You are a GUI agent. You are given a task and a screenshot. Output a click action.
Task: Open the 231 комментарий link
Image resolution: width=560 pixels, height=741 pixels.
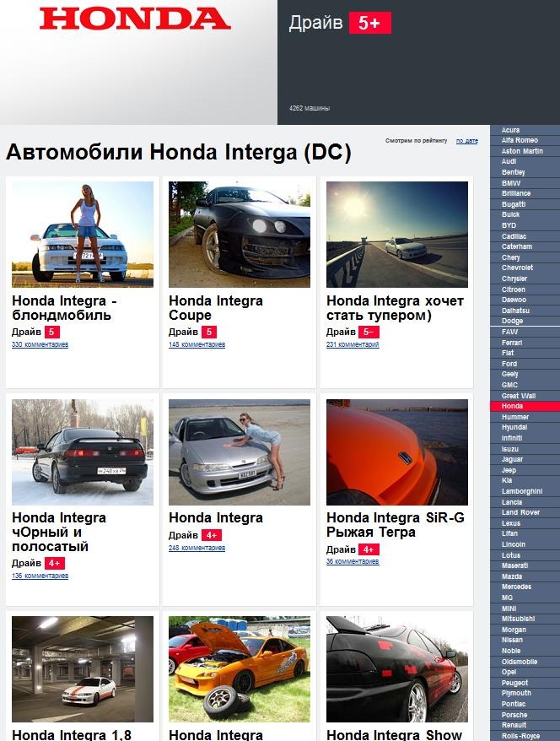[x=353, y=344]
